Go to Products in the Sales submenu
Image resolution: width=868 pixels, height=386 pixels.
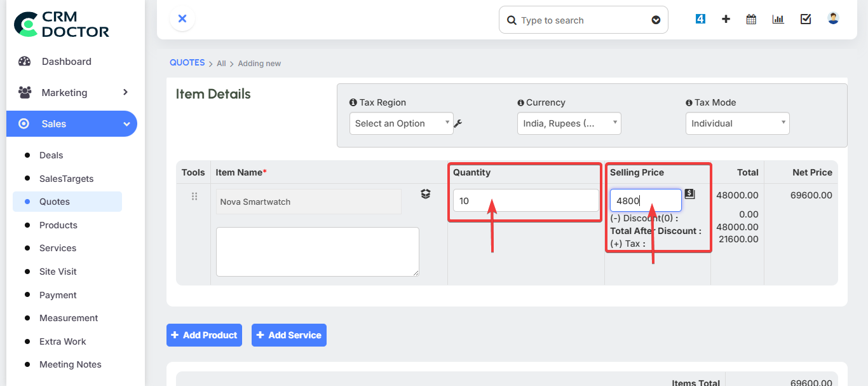(x=58, y=225)
